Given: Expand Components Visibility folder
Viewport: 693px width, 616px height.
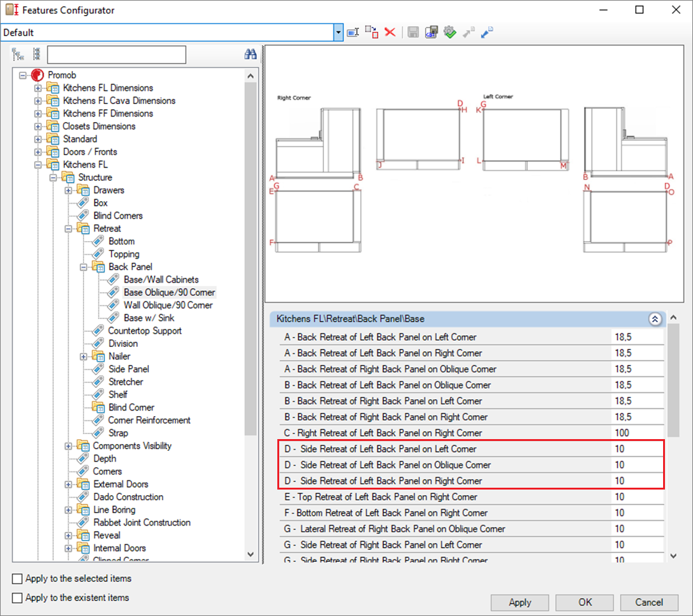Looking at the screenshot, I should [x=69, y=447].
